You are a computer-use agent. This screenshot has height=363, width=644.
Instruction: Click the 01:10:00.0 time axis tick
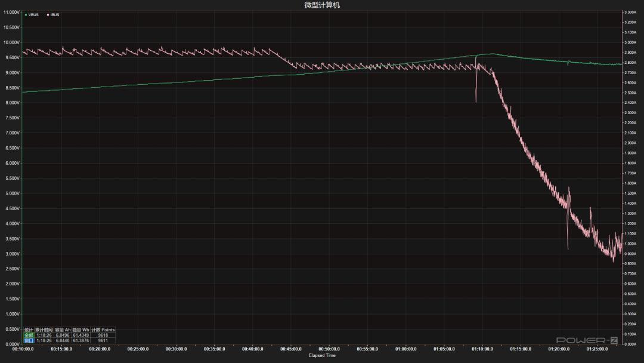coord(482,349)
